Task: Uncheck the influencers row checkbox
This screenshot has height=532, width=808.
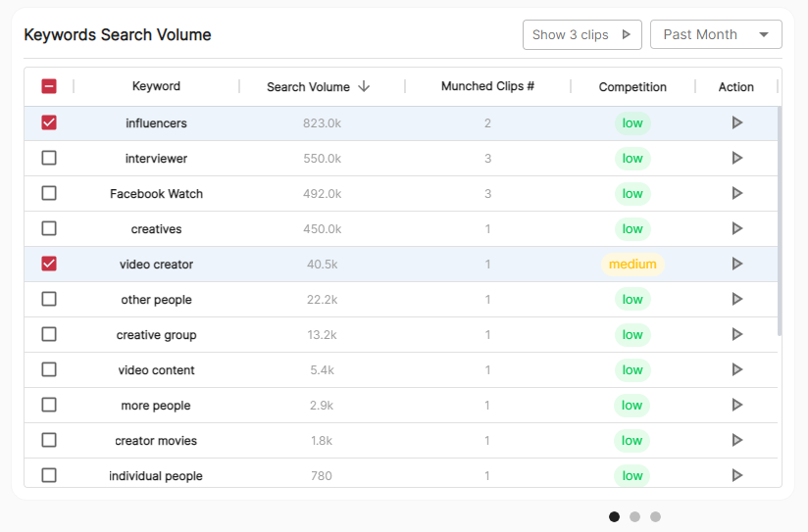Action: (49, 122)
